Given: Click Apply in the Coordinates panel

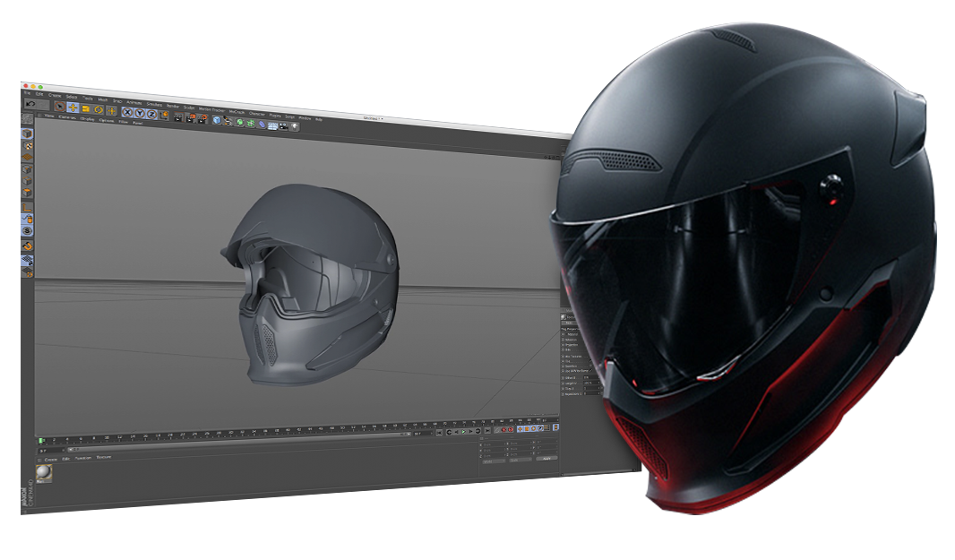Looking at the screenshot, I should (x=546, y=458).
